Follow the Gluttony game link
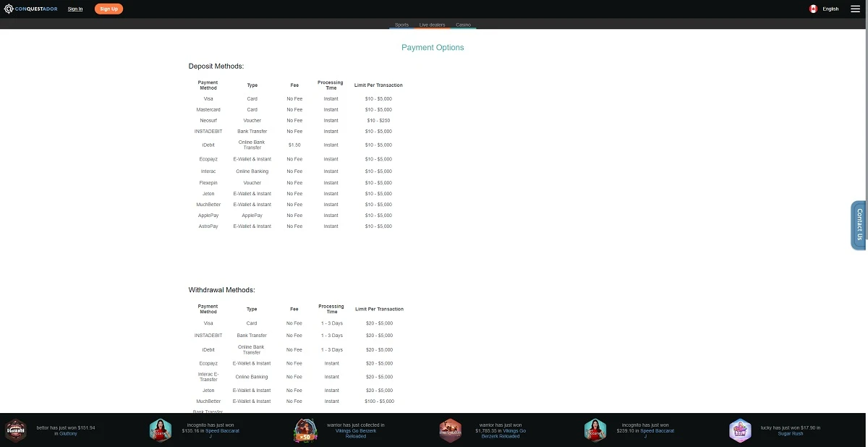This screenshot has height=447, width=868. tap(69, 433)
